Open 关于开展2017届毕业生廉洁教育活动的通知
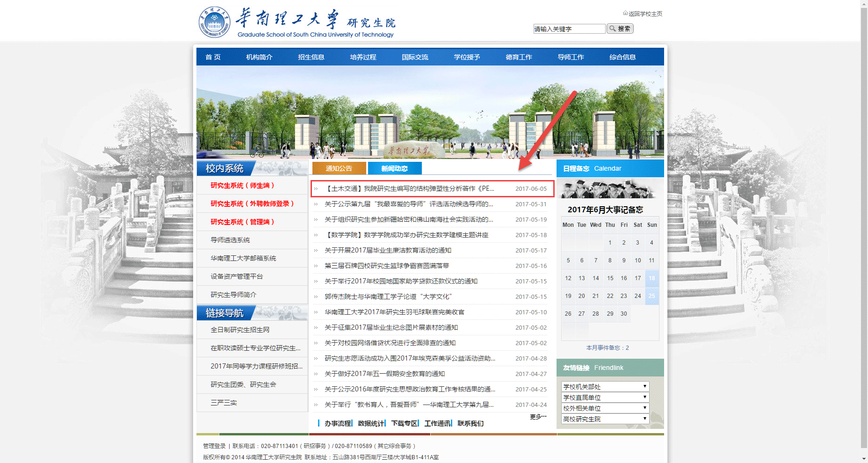The image size is (868, 463). pyautogui.click(x=388, y=250)
